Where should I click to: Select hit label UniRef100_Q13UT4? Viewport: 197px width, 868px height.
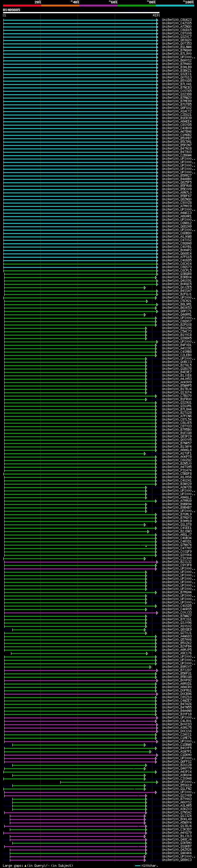(x=177, y=392)
